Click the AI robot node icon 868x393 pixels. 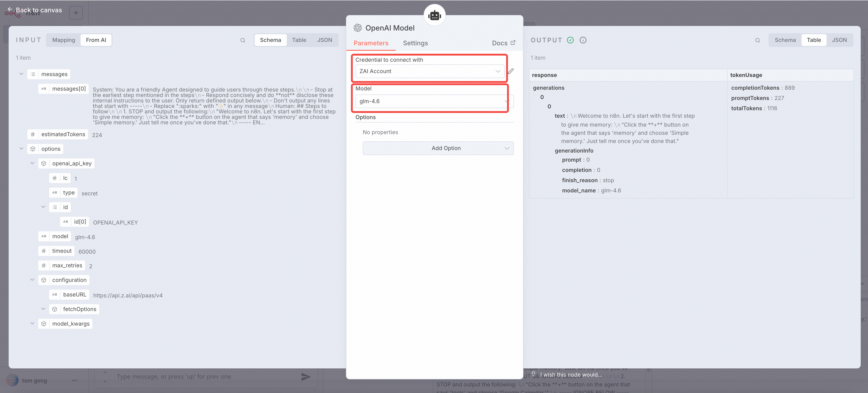tap(434, 15)
